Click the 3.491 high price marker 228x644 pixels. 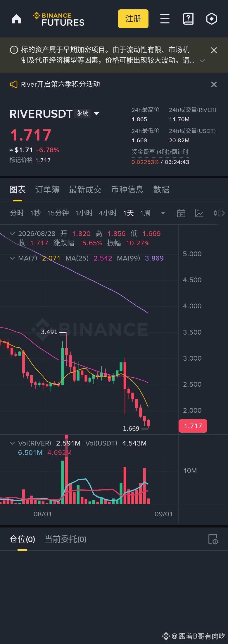click(49, 332)
